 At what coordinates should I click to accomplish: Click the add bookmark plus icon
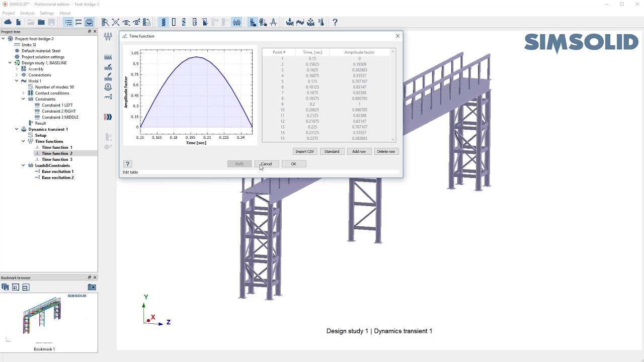coord(15,287)
